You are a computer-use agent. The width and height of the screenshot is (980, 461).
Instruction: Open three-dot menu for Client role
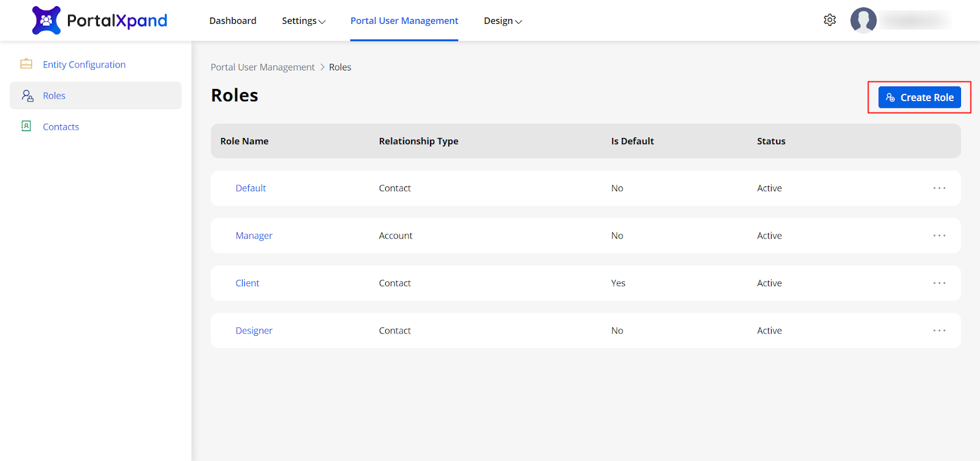(x=939, y=283)
